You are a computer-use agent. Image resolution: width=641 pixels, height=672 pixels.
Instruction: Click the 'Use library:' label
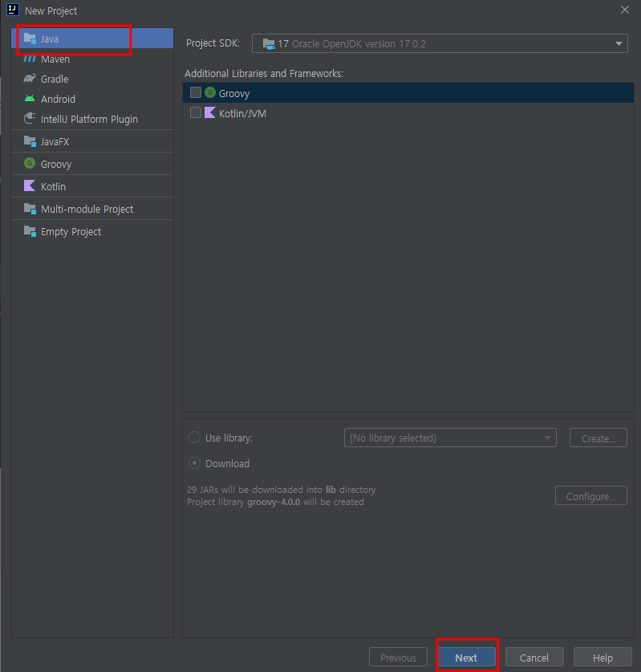(229, 438)
